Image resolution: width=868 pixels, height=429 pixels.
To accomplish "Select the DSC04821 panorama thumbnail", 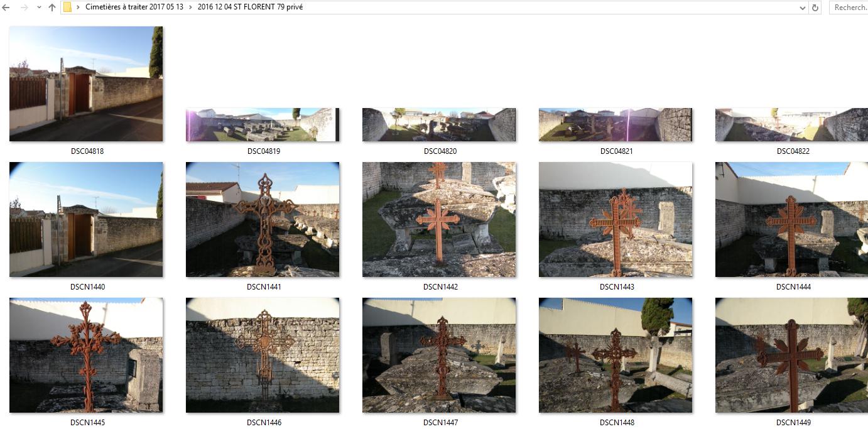I will [x=616, y=124].
